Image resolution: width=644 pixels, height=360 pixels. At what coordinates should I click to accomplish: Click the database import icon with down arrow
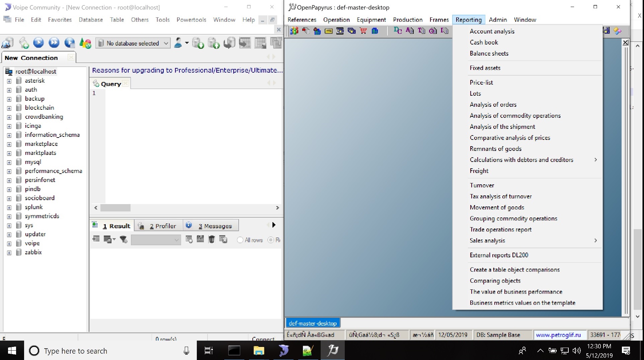(x=198, y=43)
